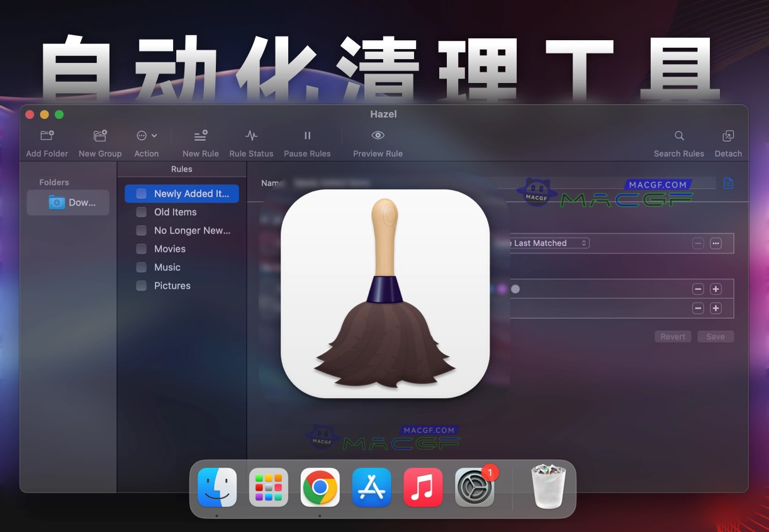This screenshot has width=769, height=532.
Task: Enable the Old Items rule checkbox
Action: [142, 212]
